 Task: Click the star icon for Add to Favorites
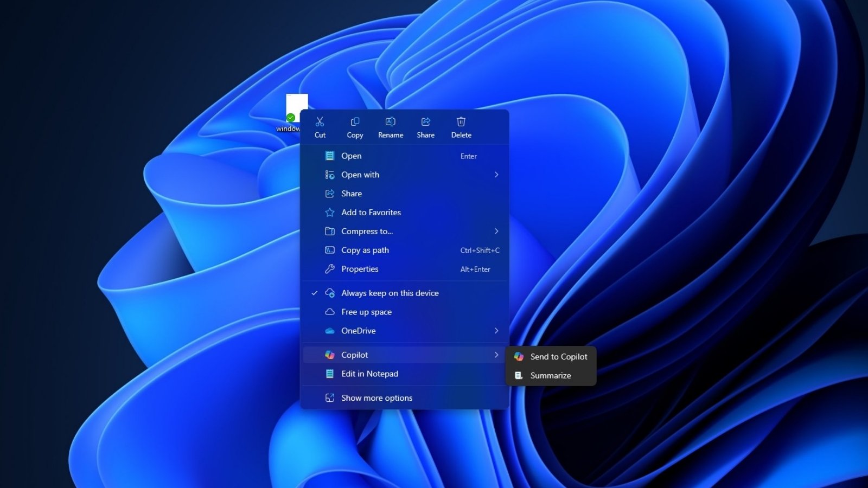[329, 213]
